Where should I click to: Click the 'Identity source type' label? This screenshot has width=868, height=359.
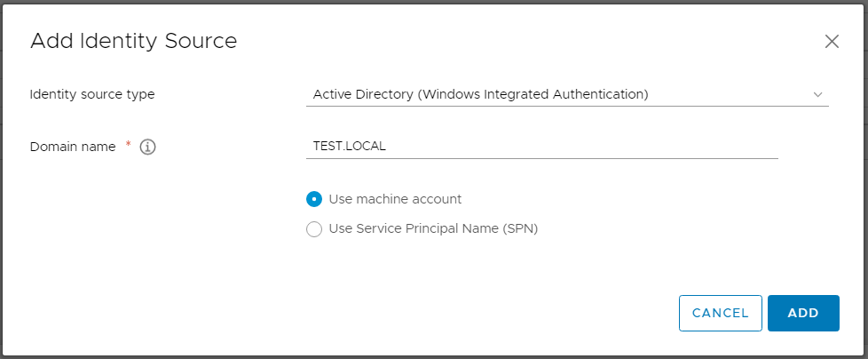point(92,95)
